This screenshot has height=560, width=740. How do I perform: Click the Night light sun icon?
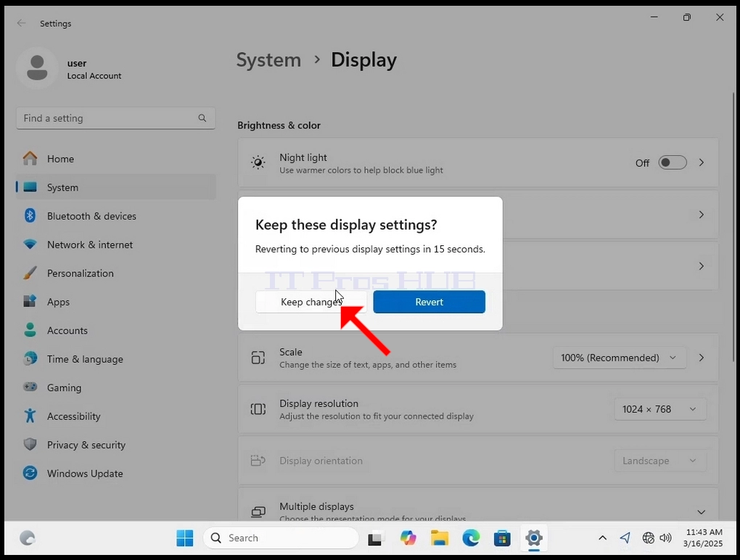tap(258, 162)
